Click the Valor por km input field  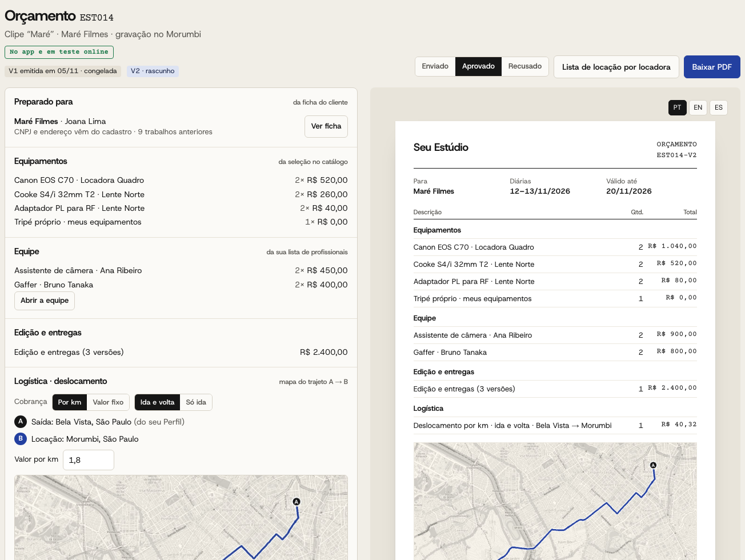tap(89, 460)
